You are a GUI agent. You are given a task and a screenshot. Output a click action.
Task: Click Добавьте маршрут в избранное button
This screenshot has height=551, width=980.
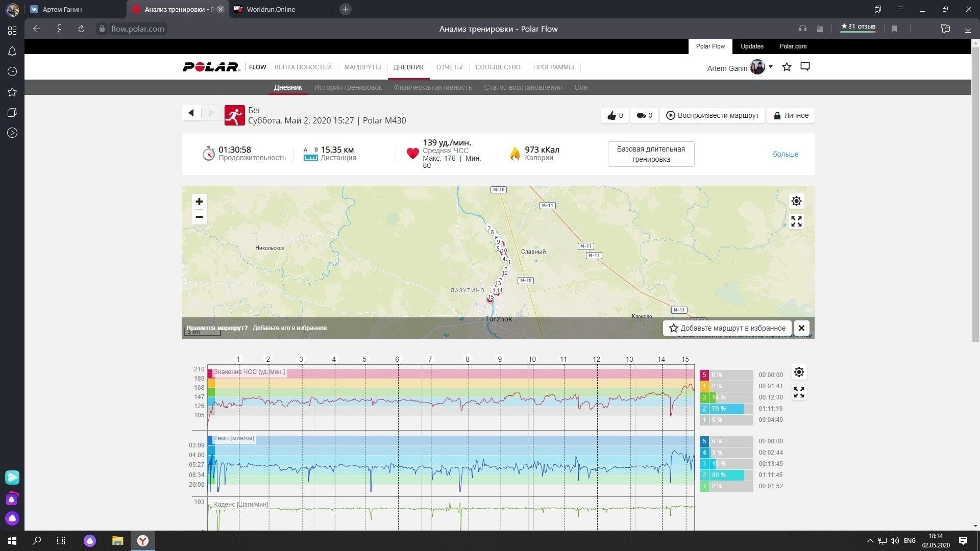[727, 328]
